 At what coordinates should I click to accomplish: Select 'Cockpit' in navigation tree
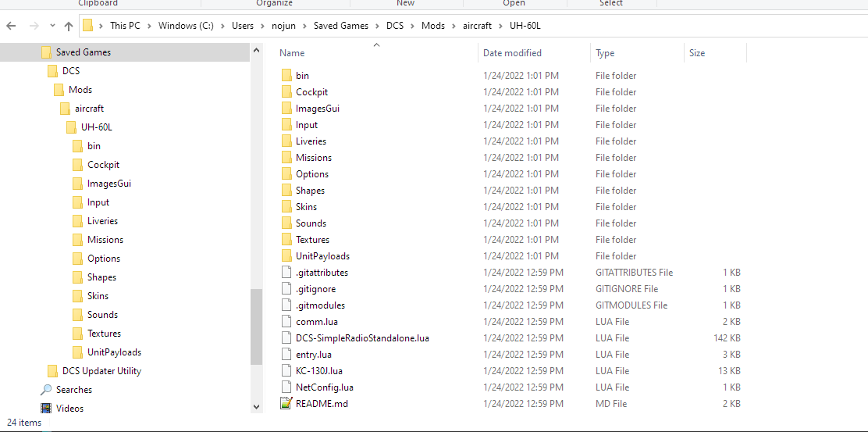(x=104, y=165)
